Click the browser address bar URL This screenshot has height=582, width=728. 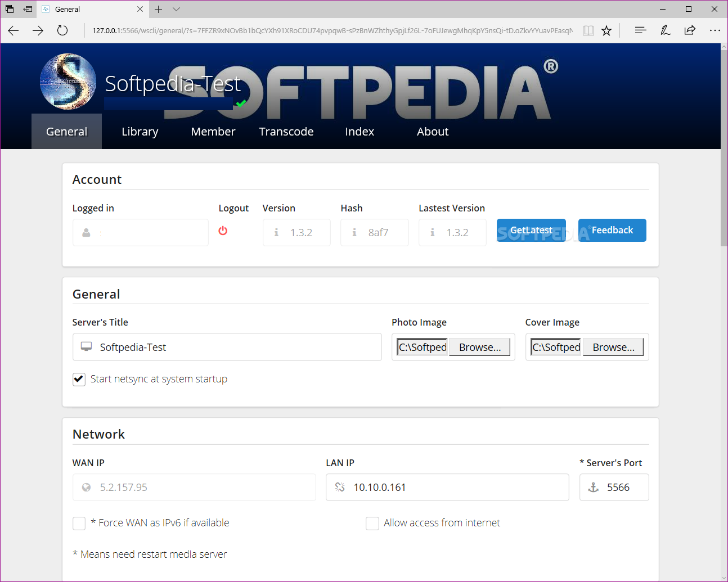(x=332, y=30)
